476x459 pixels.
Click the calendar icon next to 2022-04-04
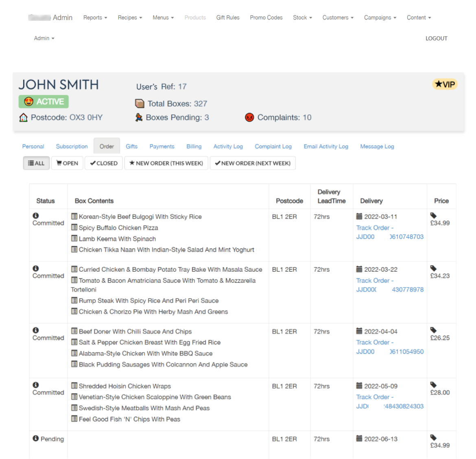359,331
